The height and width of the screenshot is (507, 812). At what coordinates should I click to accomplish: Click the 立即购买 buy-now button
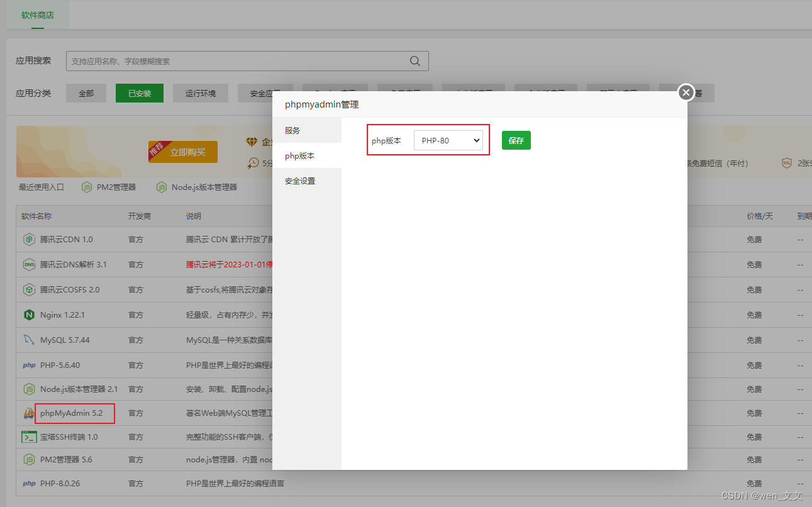183,152
